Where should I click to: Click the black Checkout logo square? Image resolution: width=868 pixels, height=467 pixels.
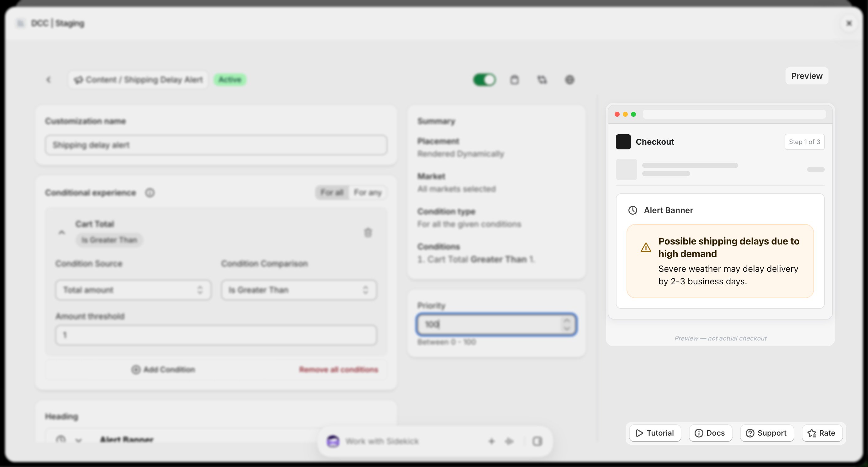(623, 142)
